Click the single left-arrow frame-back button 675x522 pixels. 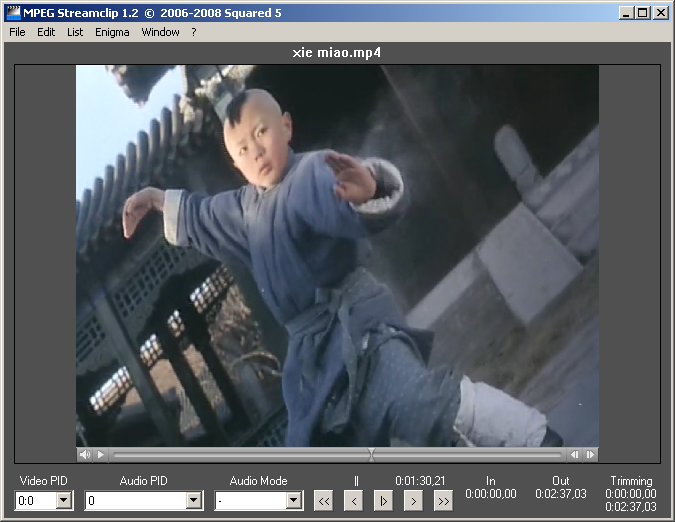pos(353,501)
